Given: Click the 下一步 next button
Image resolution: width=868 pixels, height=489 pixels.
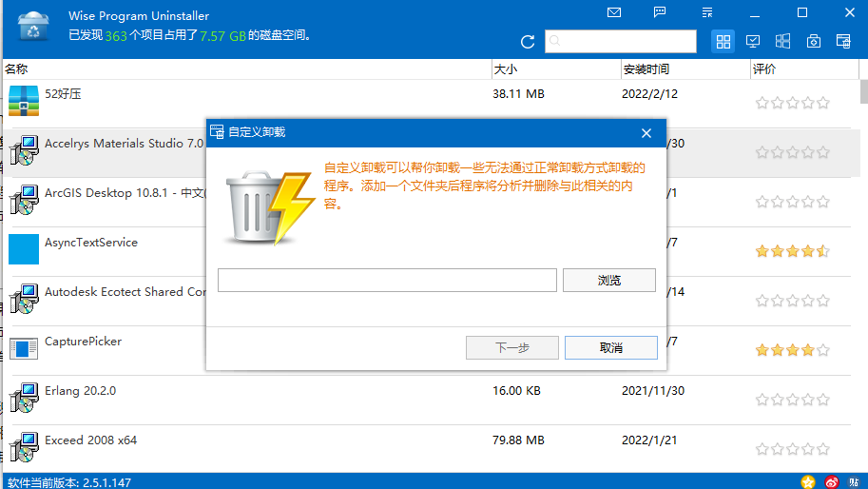Looking at the screenshot, I should (x=512, y=348).
